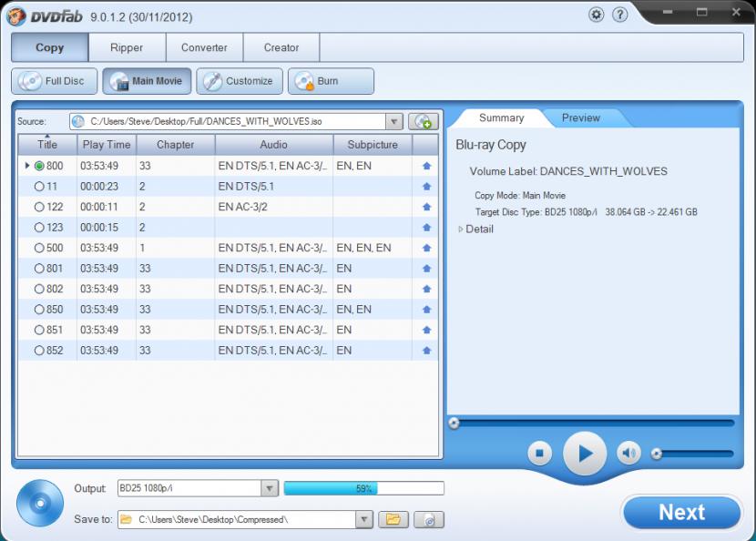Expand the Detail section in Summary
Screen dimensions: 756x541
click(461, 230)
